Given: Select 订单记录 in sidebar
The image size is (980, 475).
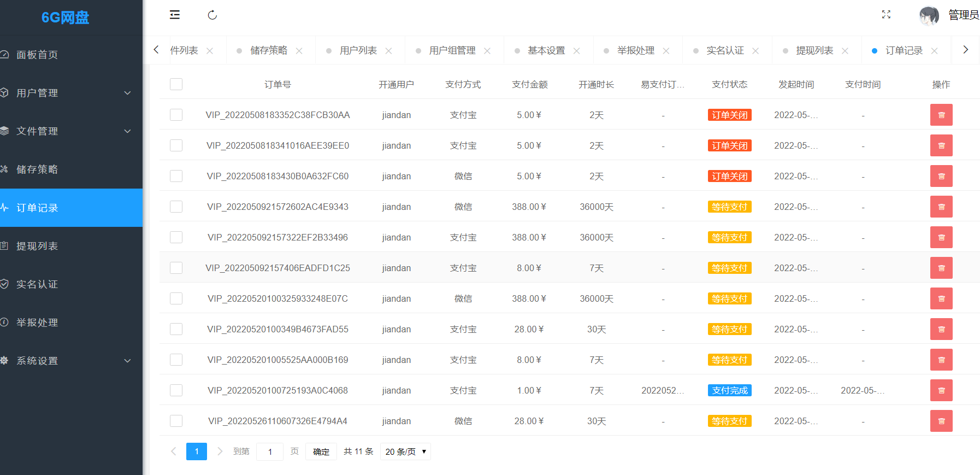Looking at the screenshot, I should click(71, 208).
